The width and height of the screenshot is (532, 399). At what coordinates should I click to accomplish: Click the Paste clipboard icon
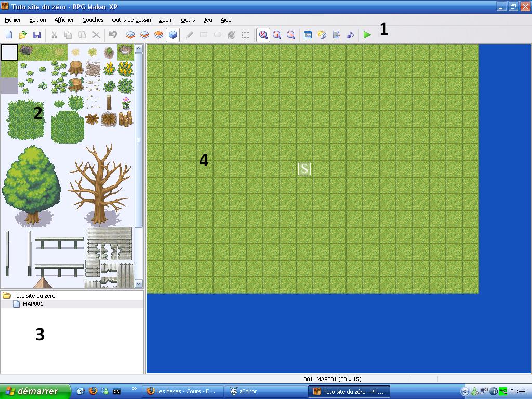[x=82, y=35]
